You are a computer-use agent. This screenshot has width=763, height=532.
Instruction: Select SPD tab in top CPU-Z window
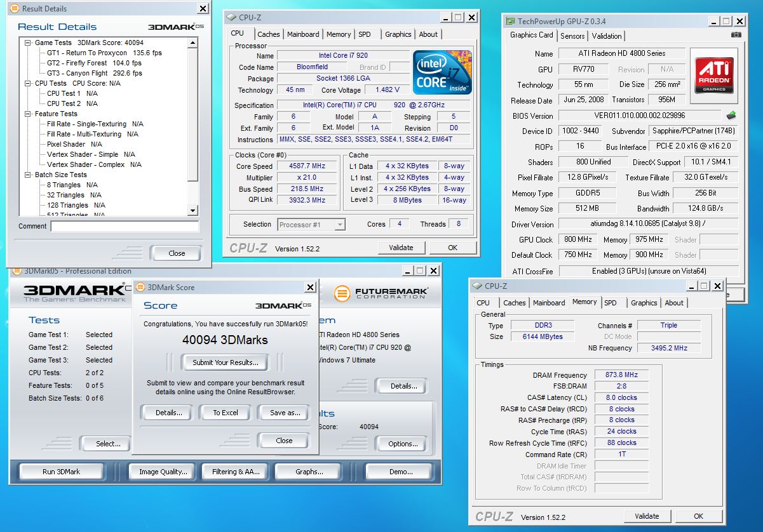365,34
